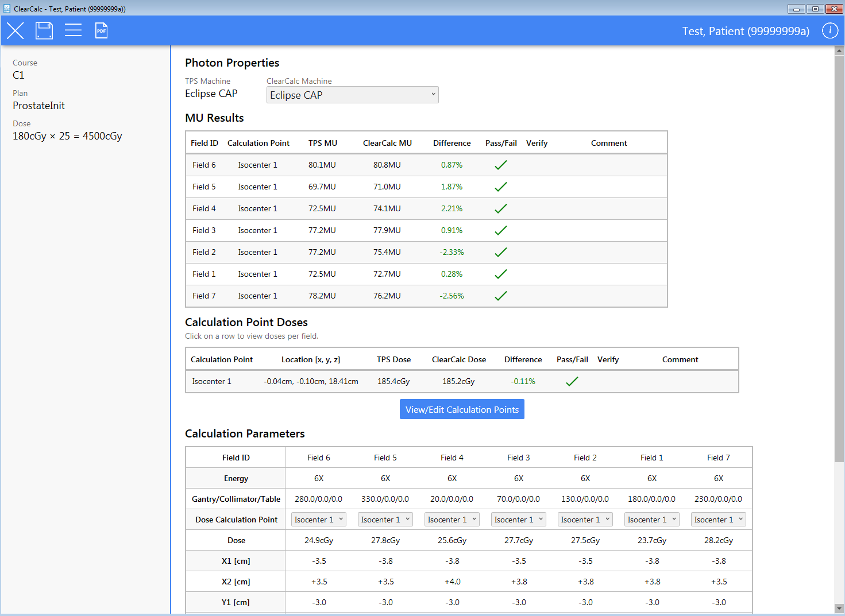Click the Field 5 pass checkmark
845x616 pixels.
(x=501, y=187)
